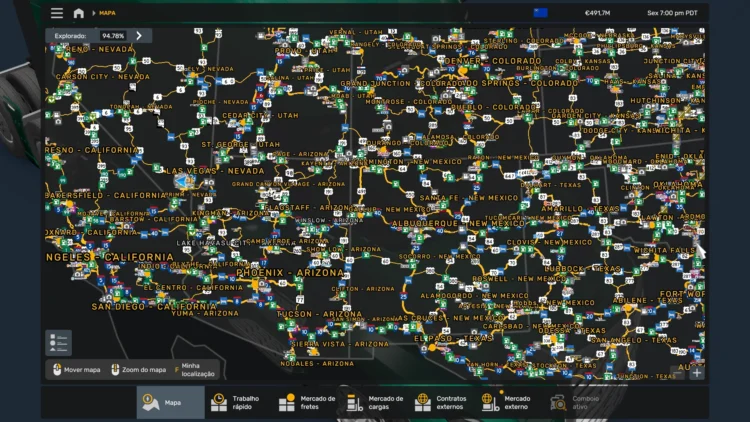Open the Mercado externo tab
750x422 pixels.
(x=510, y=402)
